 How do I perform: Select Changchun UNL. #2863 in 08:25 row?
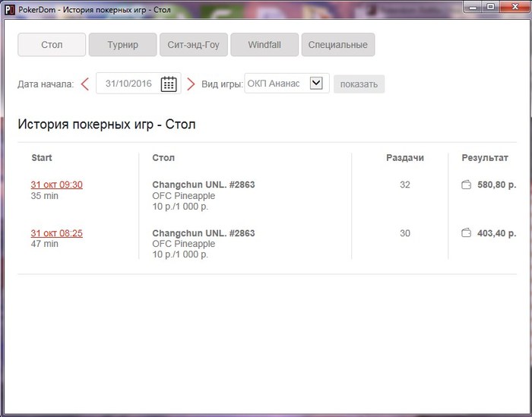tap(204, 233)
